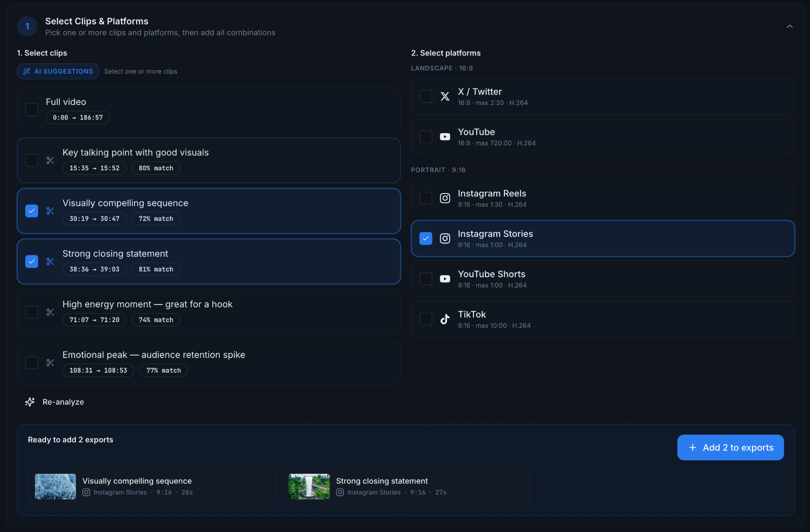The height and width of the screenshot is (532, 810).
Task: Check the Full video checkbox
Action: 32,110
